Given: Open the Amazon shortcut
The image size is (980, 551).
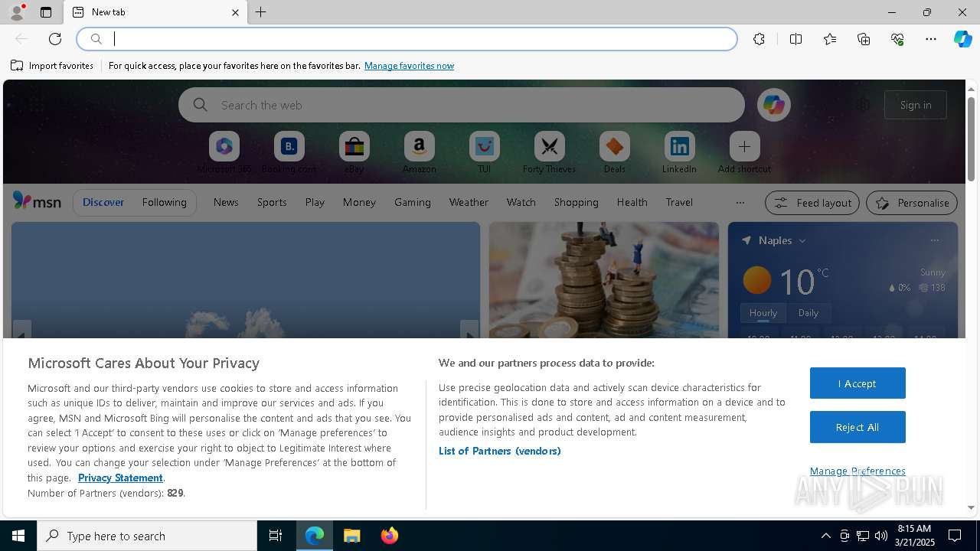Looking at the screenshot, I should click(x=419, y=152).
